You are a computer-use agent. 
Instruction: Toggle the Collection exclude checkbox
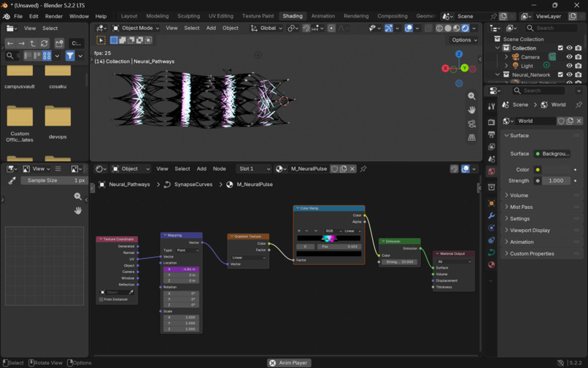(x=560, y=48)
